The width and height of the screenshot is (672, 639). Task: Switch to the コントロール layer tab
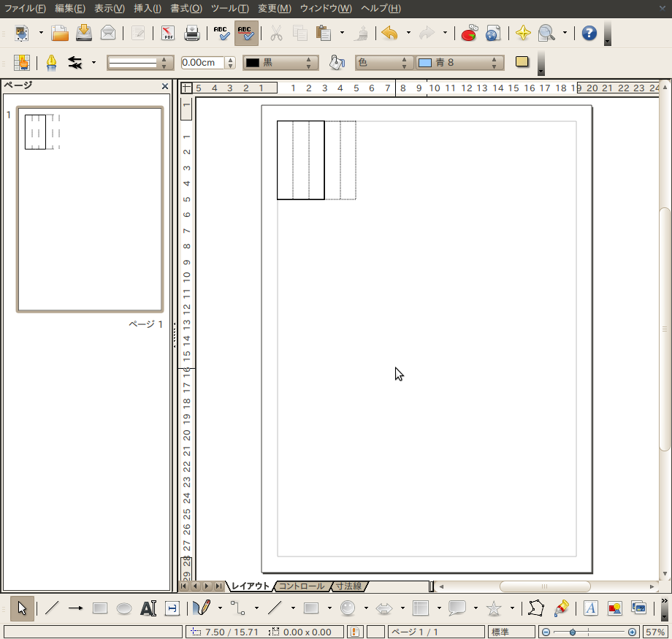(302, 586)
